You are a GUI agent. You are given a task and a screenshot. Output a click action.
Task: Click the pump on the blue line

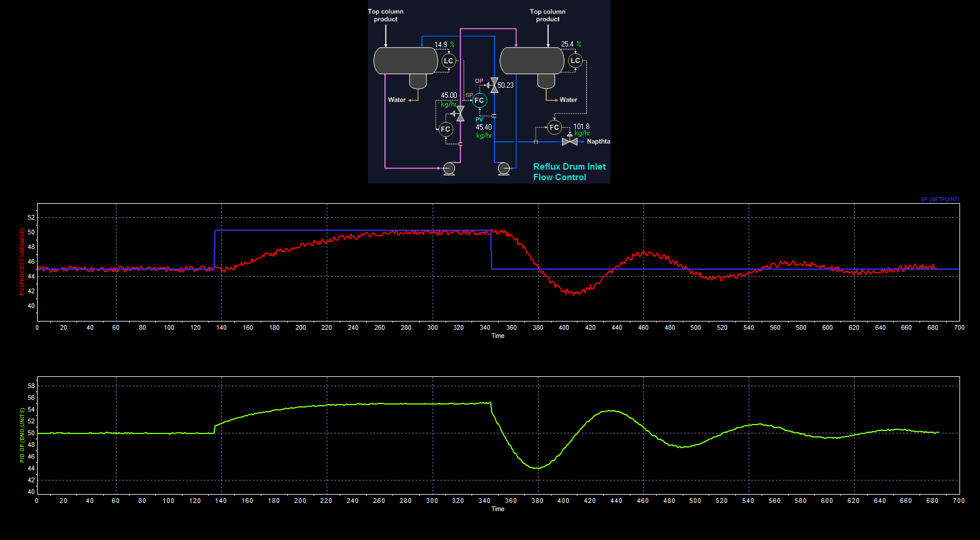click(504, 169)
